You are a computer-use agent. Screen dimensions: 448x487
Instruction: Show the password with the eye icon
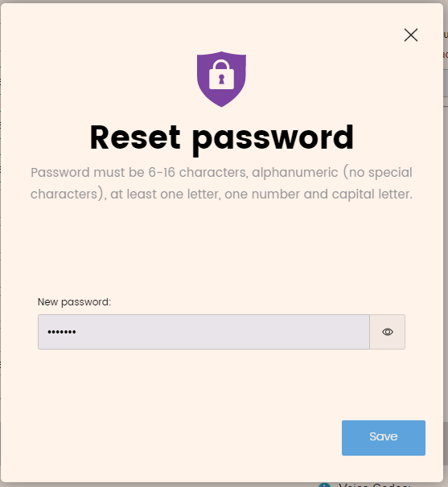(388, 332)
